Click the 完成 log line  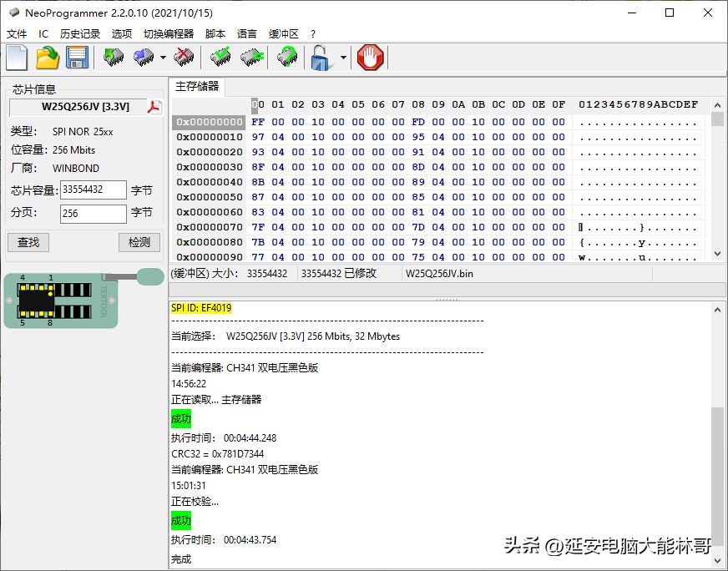pyautogui.click(x=181, y=559)
